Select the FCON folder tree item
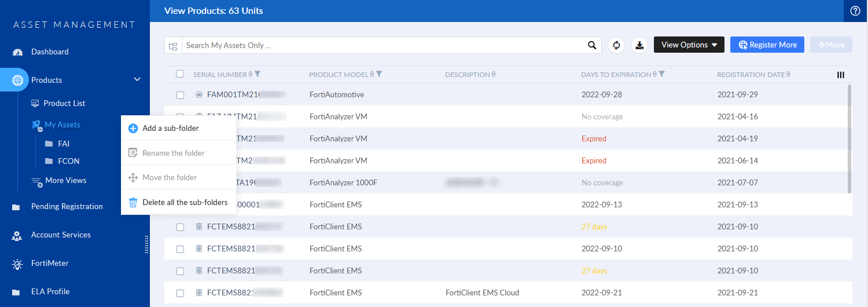Image resolution: width=868 pixels, height=307 pixels. click(69, 162)
